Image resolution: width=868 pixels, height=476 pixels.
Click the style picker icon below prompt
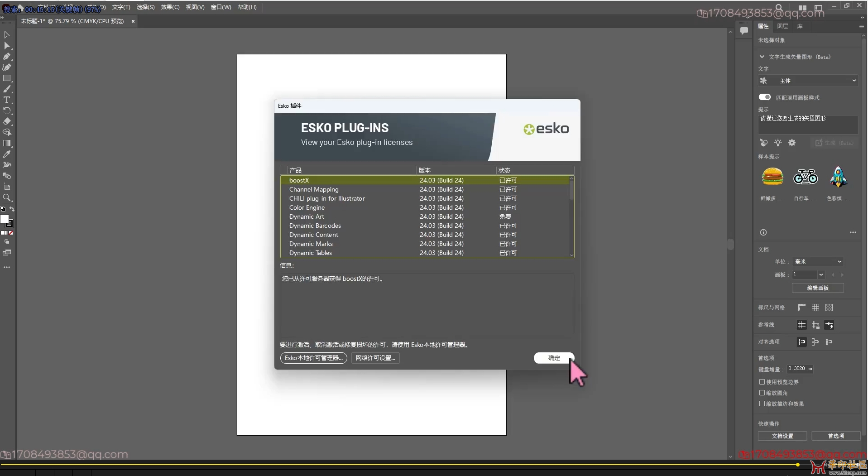point(764,143)
